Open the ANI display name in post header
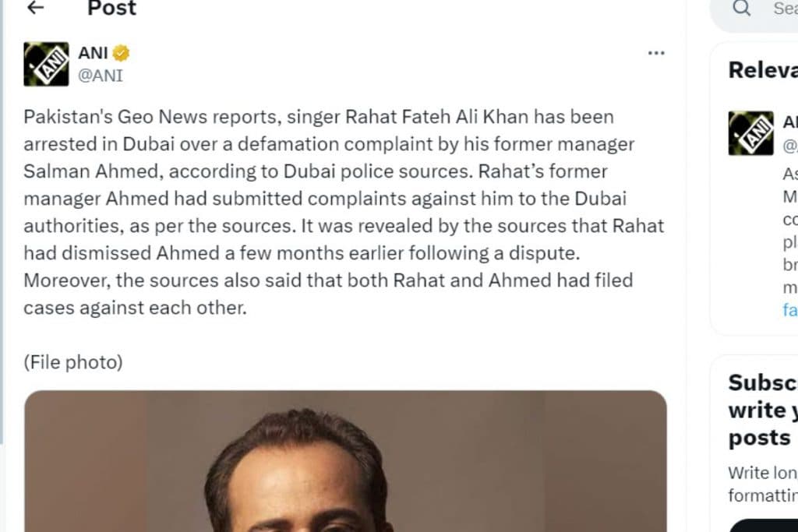The image size is (798, 532). [x=93, y=54]
